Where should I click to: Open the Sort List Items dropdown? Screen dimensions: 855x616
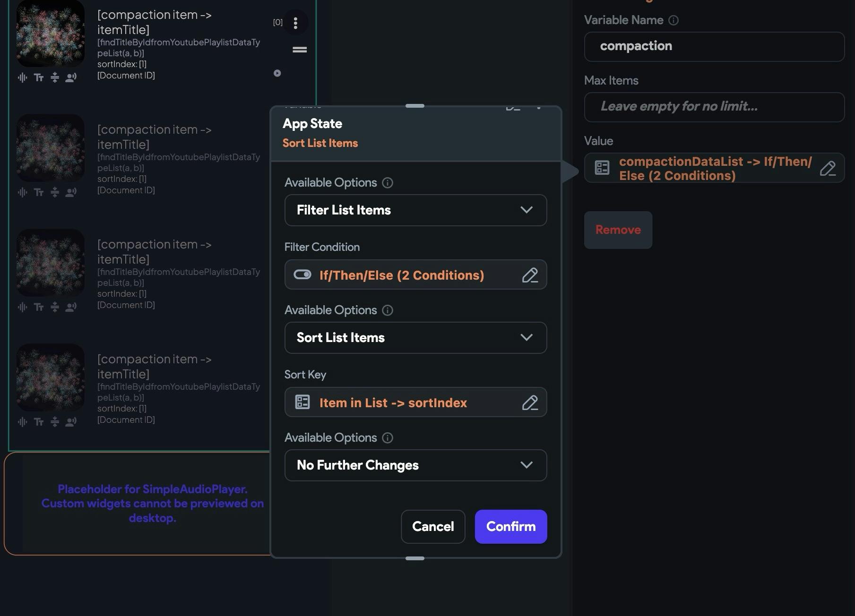(415, 338)
